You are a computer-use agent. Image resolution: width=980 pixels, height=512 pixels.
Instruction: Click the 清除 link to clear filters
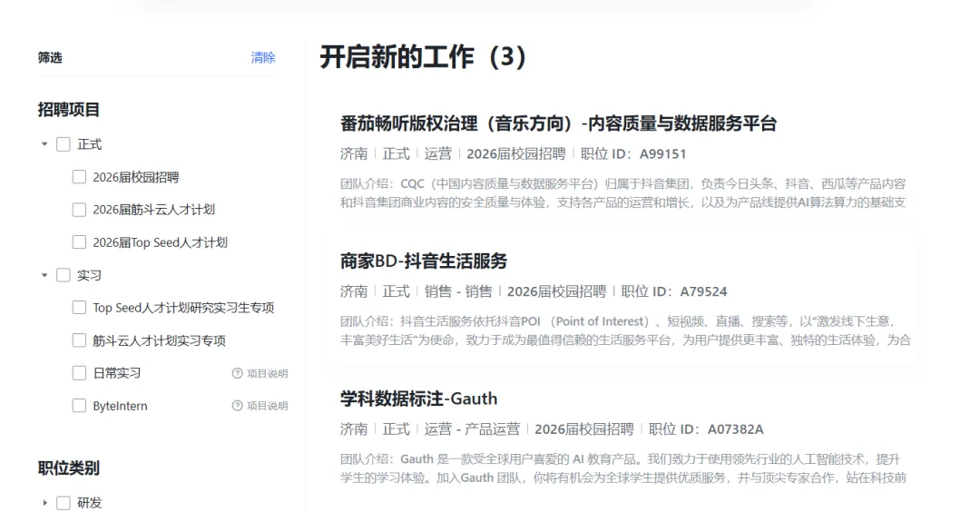tap(263, 57)
